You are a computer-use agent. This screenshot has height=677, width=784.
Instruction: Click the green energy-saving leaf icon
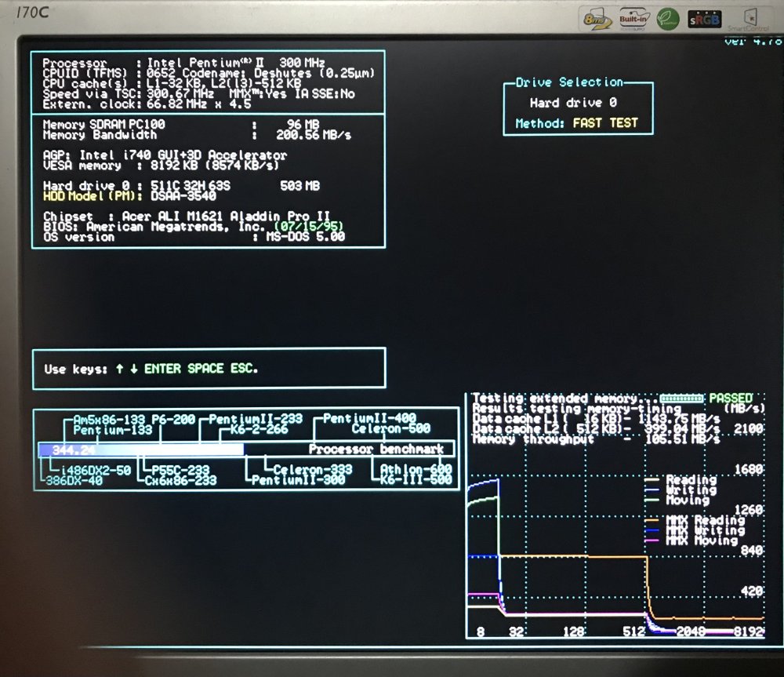667,18
